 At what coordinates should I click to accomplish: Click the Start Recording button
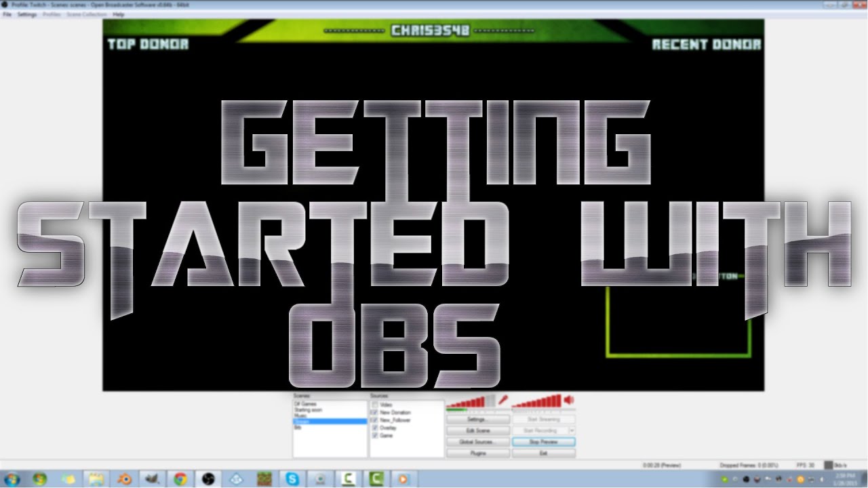[x=540, y=430]
